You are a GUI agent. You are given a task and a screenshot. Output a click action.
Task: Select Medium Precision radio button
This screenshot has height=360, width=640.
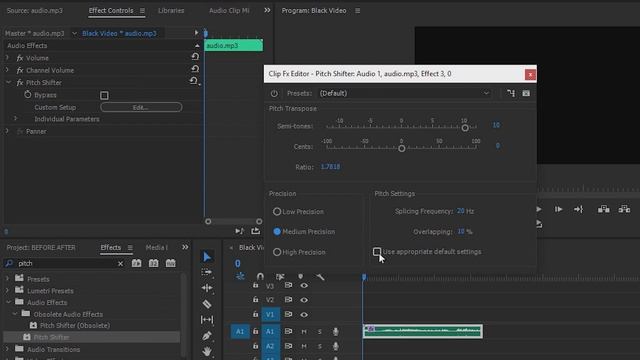pyautogui.click(x=277, y=231)
